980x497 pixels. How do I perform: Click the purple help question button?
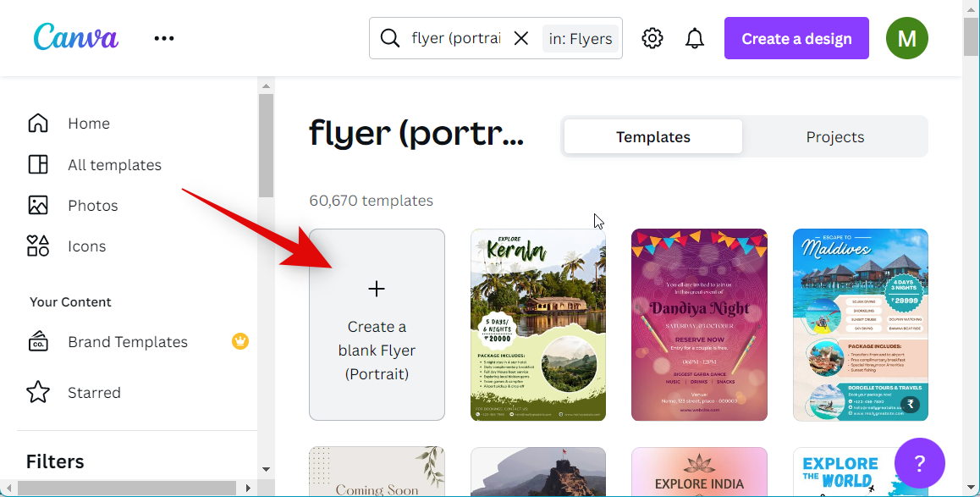(919, 463)
